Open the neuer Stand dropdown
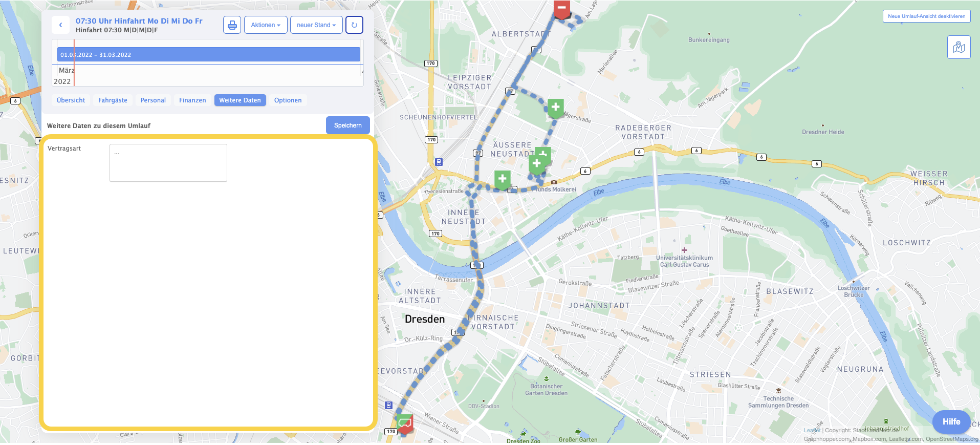Screen dimensions: 980x445 [x=316, y=25]
